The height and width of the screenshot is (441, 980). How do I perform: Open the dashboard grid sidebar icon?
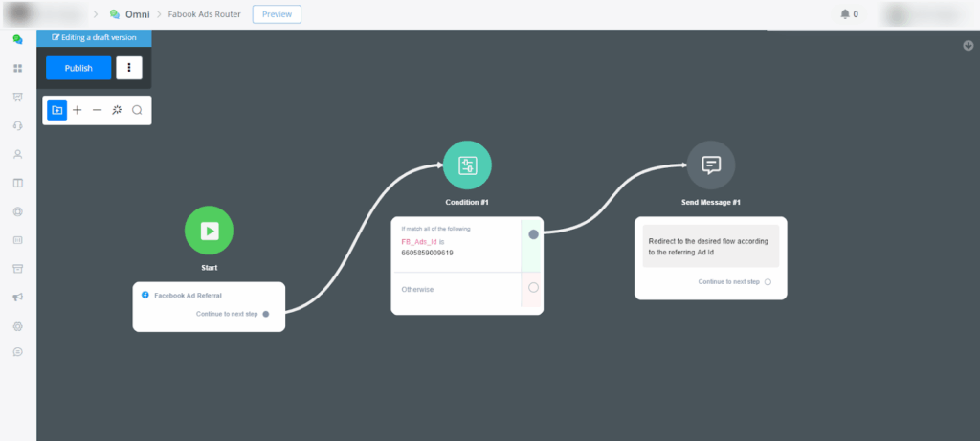pyautogui.click(x=17, y=68)
